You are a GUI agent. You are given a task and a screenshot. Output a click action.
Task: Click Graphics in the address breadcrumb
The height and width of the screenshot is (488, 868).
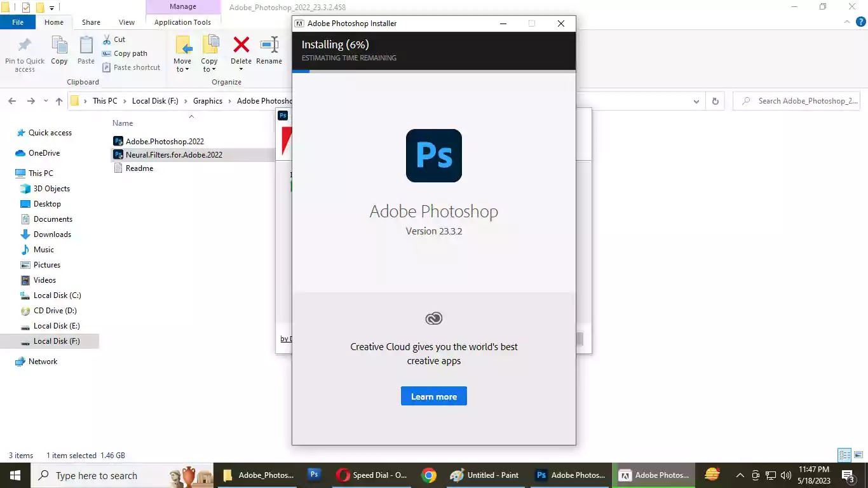point(208,101)
